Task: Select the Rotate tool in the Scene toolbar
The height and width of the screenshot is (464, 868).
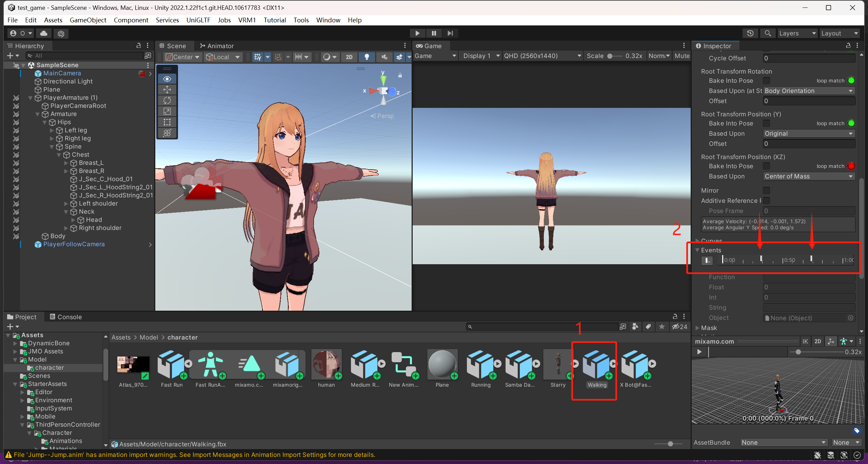Action: click(167, 100)
